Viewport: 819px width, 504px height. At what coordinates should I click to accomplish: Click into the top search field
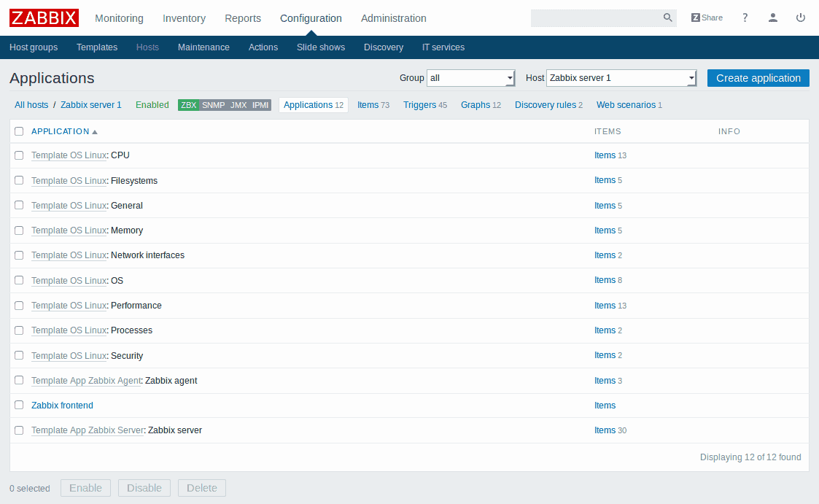pyautogui.click(x=595, y=18)
